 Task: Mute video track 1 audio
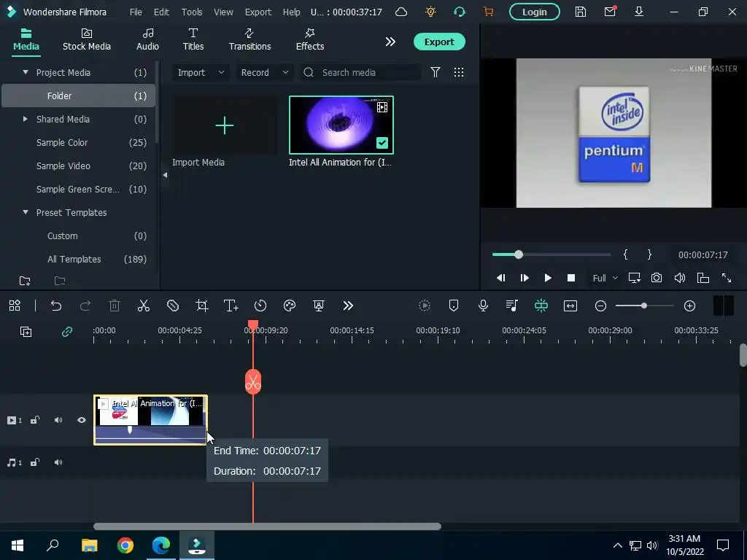point(58,420)
